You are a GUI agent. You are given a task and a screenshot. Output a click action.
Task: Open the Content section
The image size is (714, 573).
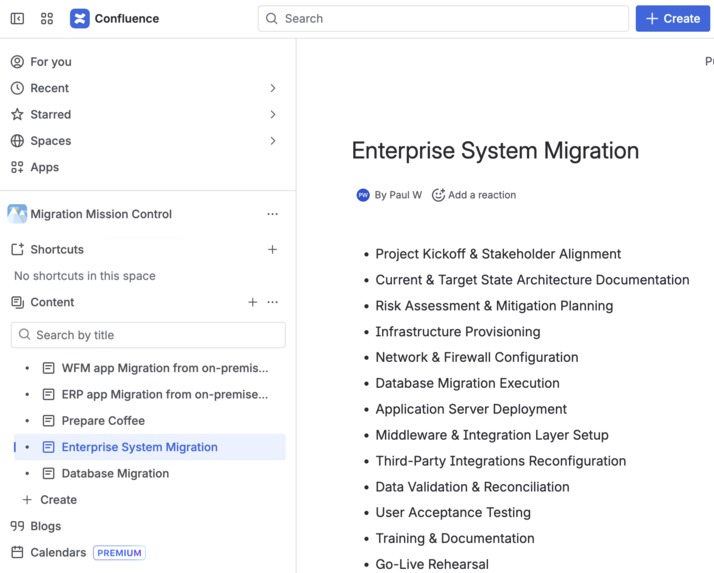[52, 302]
